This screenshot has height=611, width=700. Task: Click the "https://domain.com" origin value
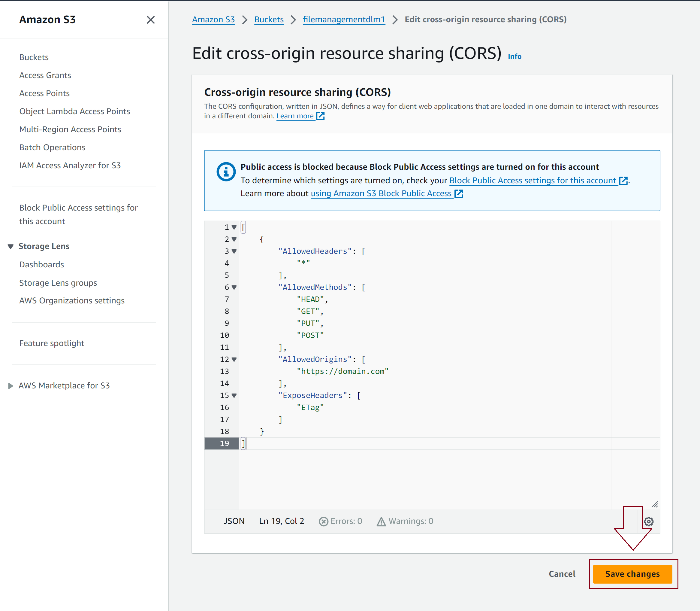pyautogui.click(x=342, y=371)
